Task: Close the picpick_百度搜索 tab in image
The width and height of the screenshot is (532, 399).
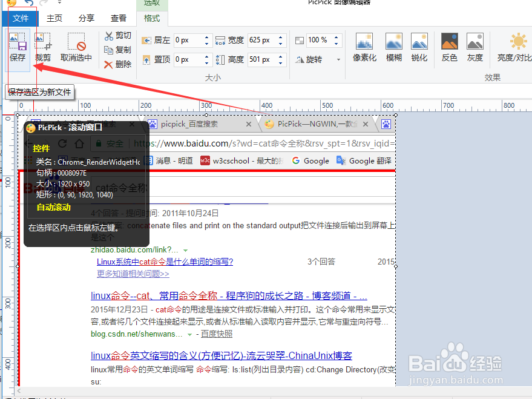Action: pos(249,124)
